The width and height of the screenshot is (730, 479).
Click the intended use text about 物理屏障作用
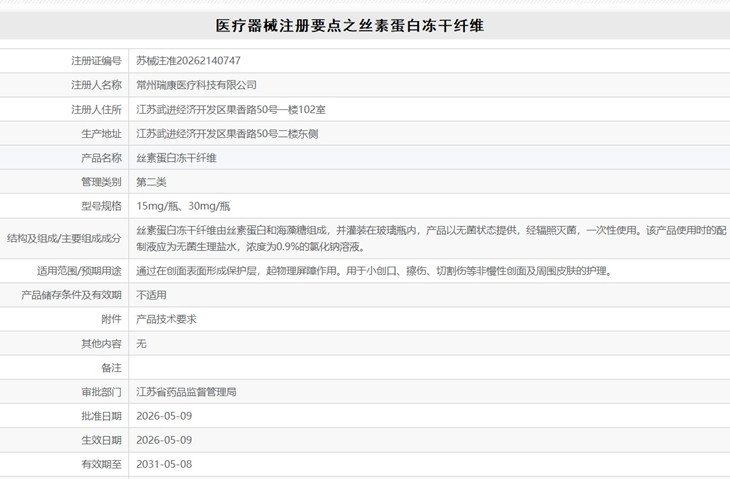coord(374,271)
